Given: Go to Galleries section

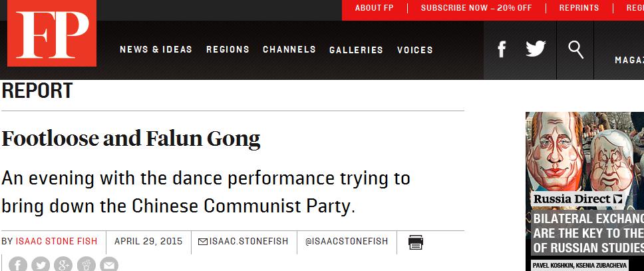Looking at the screenshot, I should 356,50.
